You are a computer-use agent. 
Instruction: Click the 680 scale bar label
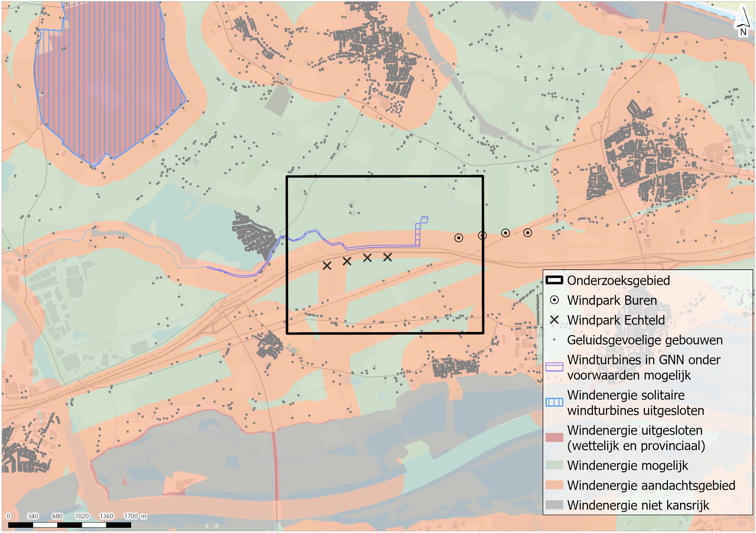[57, 516]
